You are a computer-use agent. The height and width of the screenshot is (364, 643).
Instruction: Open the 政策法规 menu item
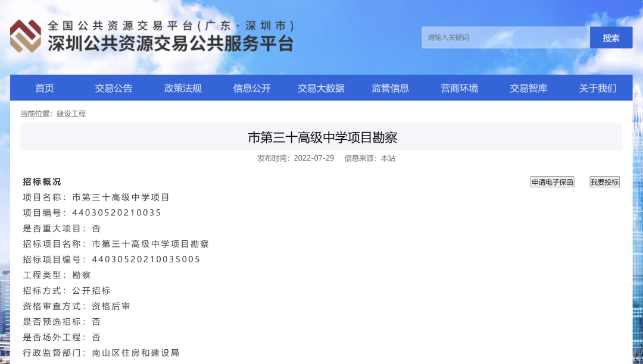pyautogui.click(x=182, y=87)
